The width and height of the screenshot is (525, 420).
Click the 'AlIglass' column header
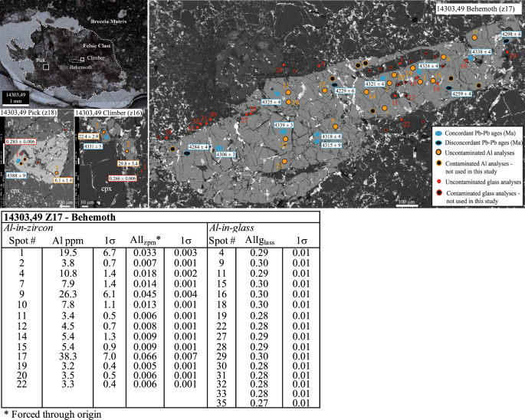tap(260, 241)
